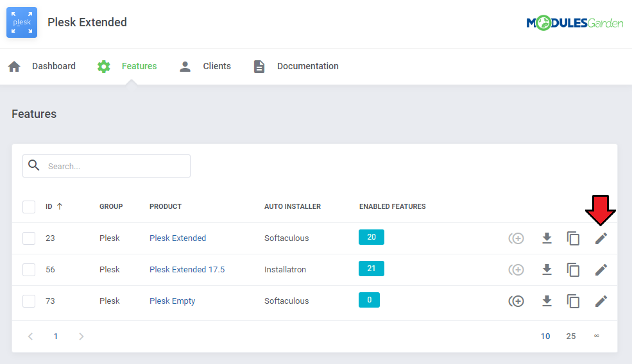Click the add-circle icon for Plesk Extended 17.5

(x=517, y=270)
